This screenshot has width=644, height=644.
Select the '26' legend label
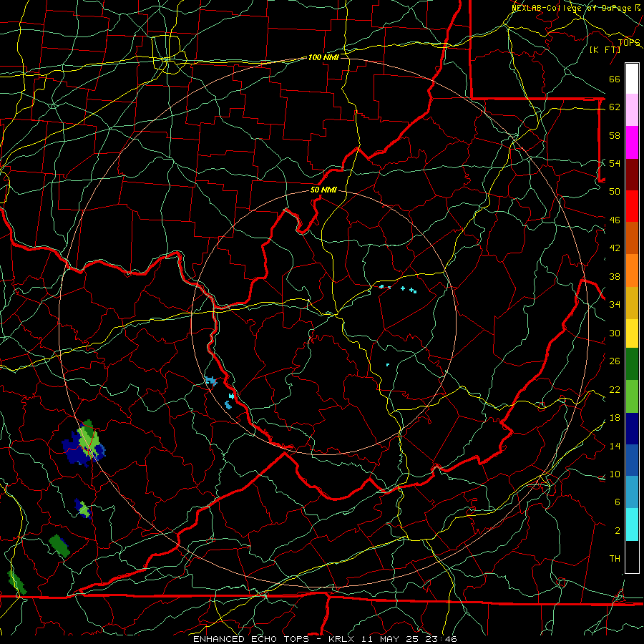(615, 361)
